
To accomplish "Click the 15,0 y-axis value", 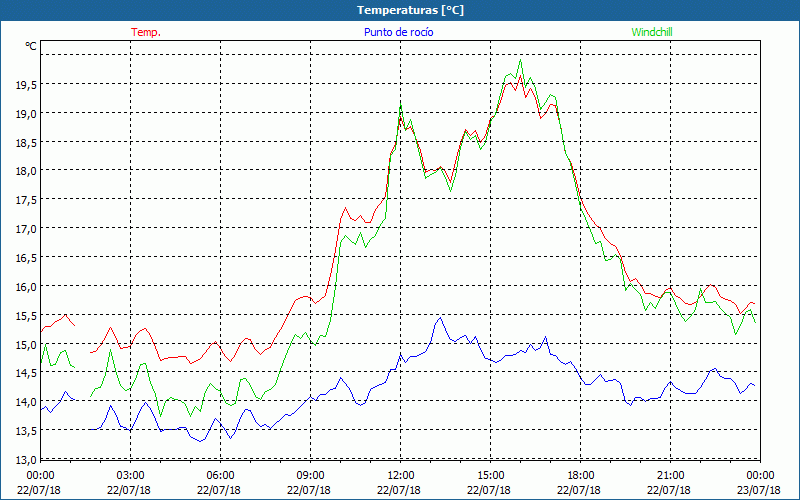I will (x=26, y=345).
